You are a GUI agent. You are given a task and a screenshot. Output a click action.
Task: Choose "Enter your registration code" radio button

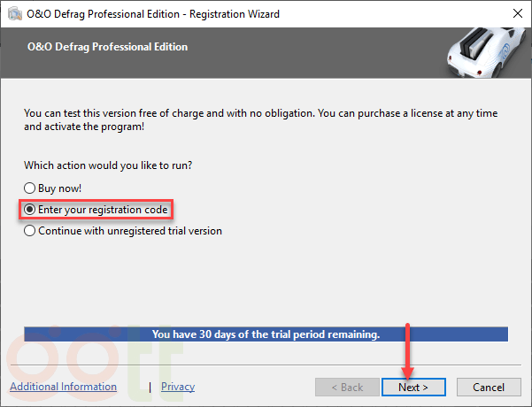coord(30,210)
